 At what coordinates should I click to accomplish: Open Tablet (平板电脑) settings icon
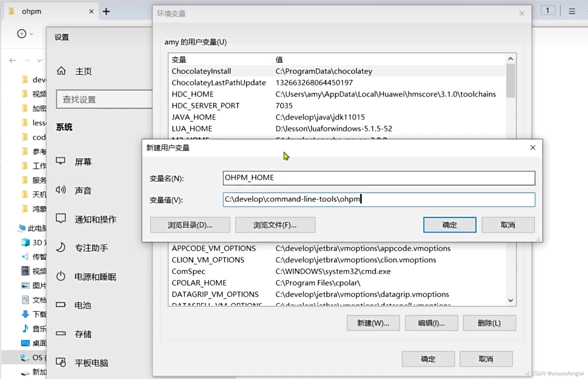[x=61, y=362]
